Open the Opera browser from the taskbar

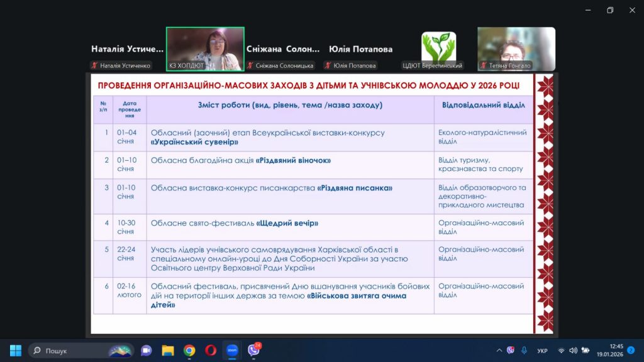pos(210,350)
